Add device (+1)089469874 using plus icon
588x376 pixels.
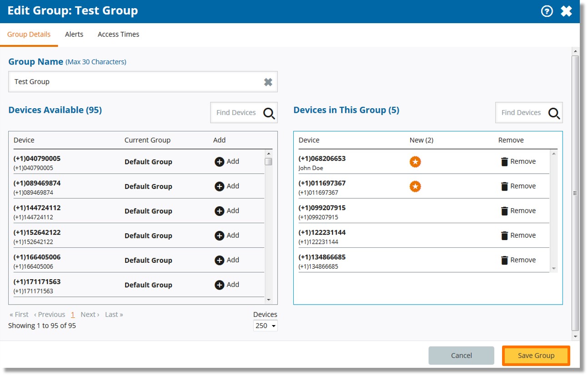coord(219,186)
